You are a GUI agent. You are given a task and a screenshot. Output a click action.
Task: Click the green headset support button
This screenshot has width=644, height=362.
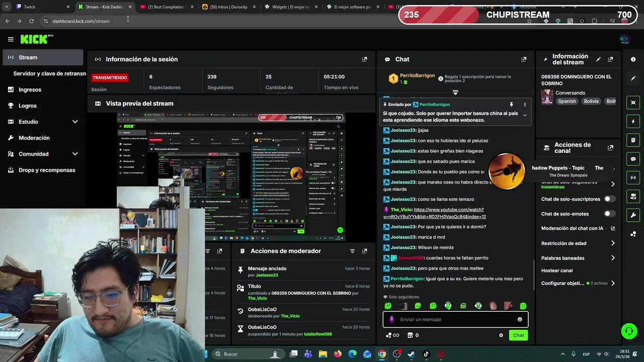(629, 331)
